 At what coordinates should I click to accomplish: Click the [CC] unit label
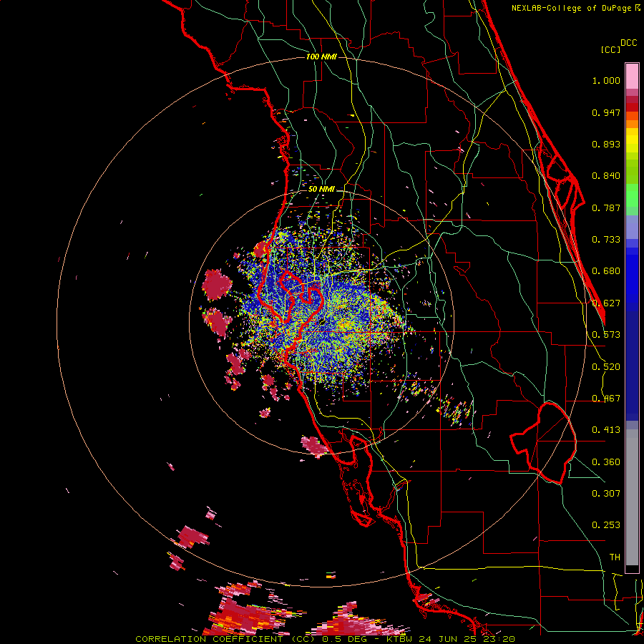611,49
